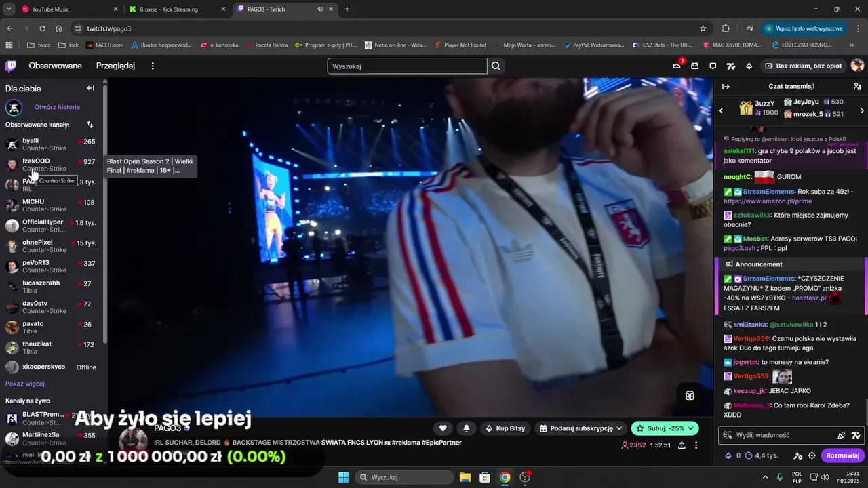
Task: Open the user avatar menu
Action: (857, 66)
